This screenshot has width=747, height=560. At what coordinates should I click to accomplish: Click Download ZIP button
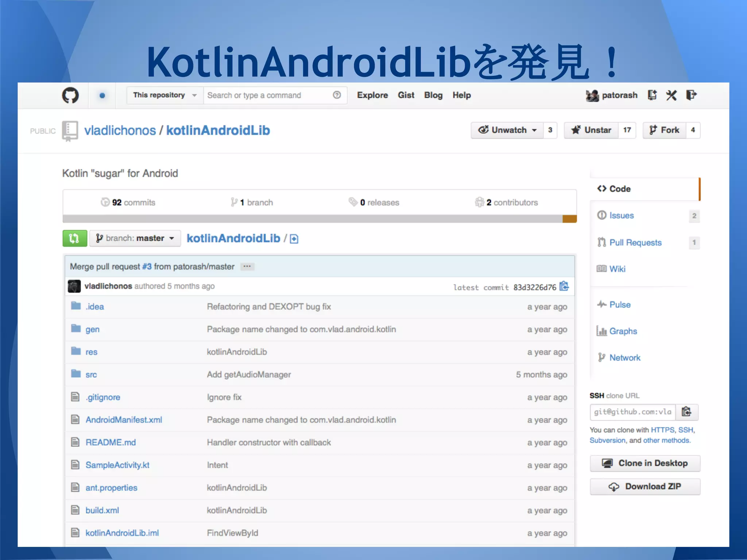click(645, 487)
